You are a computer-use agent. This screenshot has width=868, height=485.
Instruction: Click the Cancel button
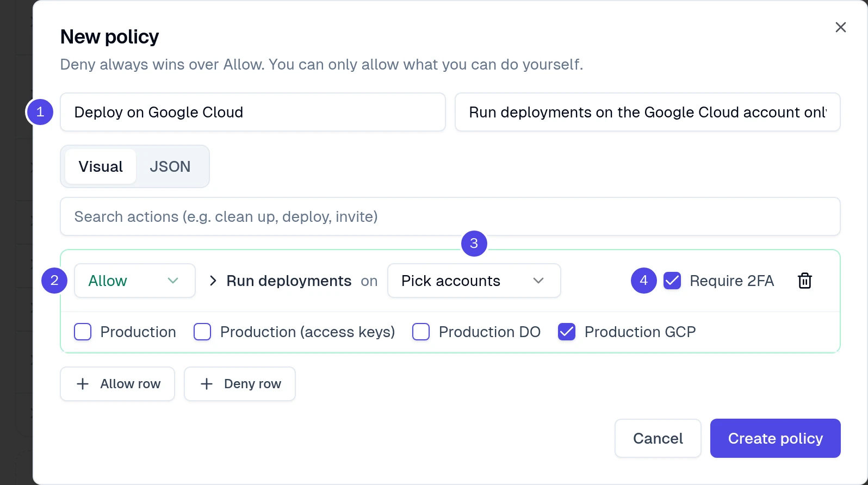point(658,438)
